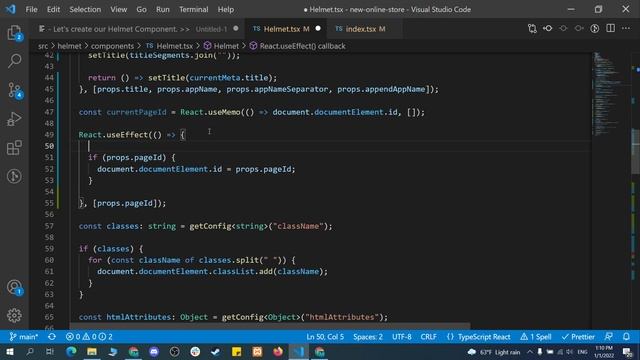640x360 pixels.
Task: Open the Accounts menu in activity bar
Action: click(15, 287)
